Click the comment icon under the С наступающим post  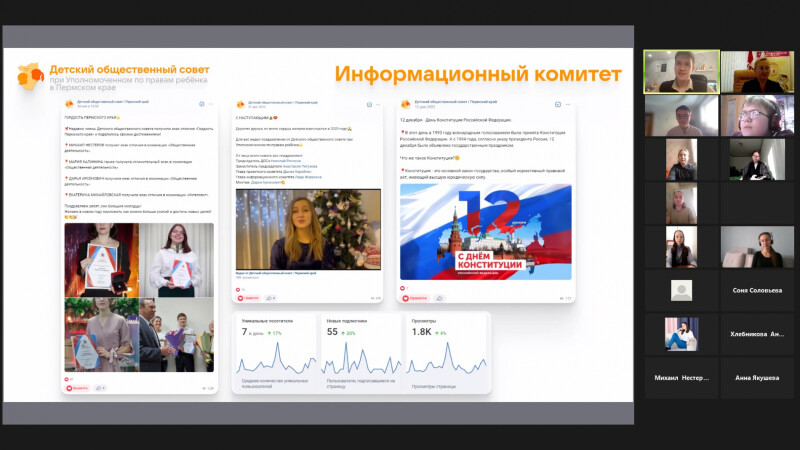point(271,297)
